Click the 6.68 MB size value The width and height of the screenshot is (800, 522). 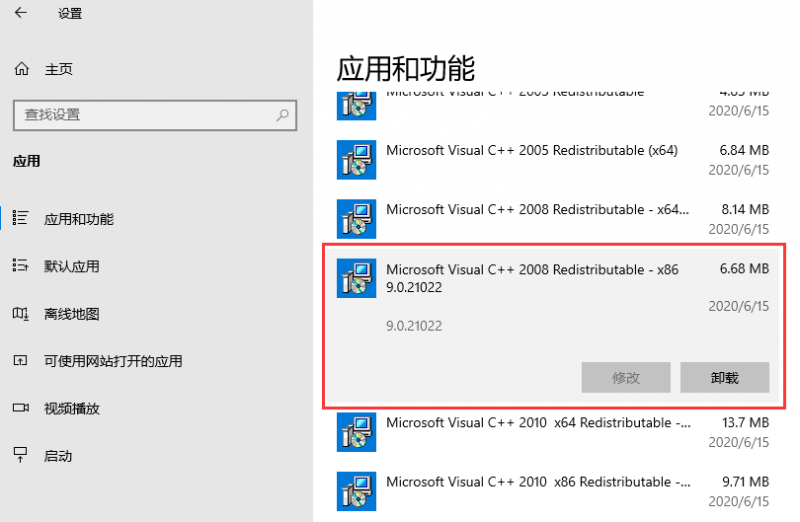coord(744,268)
